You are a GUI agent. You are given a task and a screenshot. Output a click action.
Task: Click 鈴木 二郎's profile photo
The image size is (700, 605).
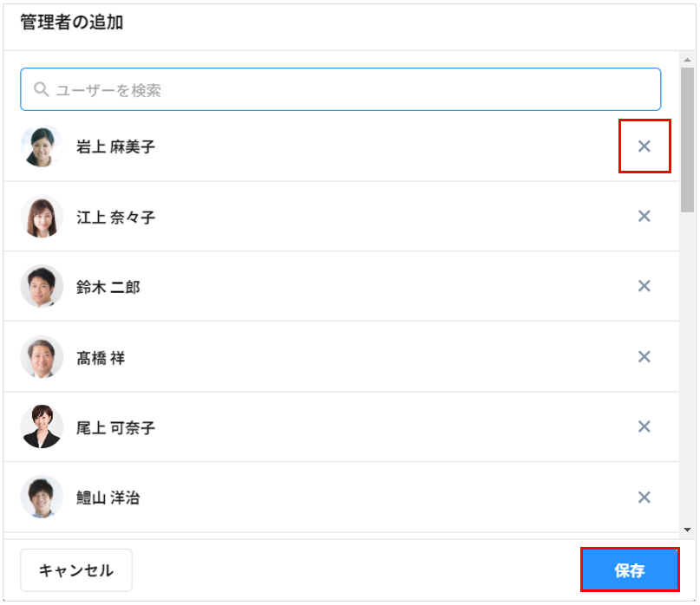point(42,286)
